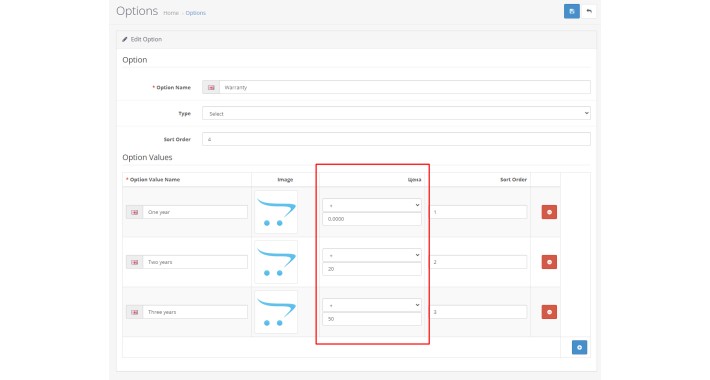Edit the One year value name field
Viewport: 710px width, 380px height.
pyautogui.click(x=195, y=212)
